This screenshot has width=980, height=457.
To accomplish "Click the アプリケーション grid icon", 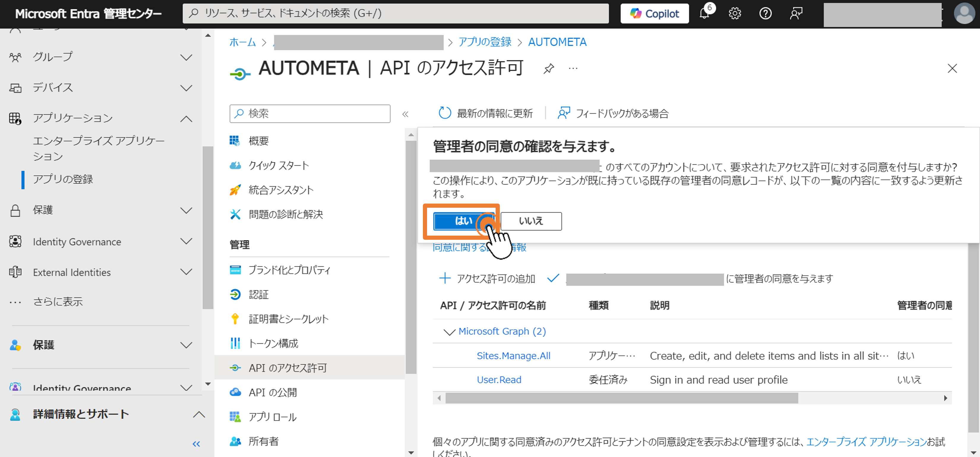I will 15,119.
